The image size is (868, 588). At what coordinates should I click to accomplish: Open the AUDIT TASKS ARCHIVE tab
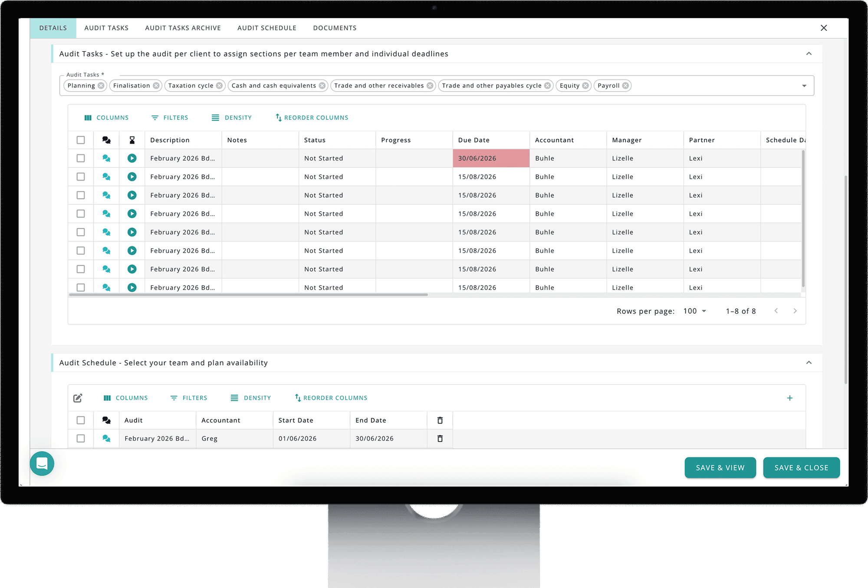point(183,28)
